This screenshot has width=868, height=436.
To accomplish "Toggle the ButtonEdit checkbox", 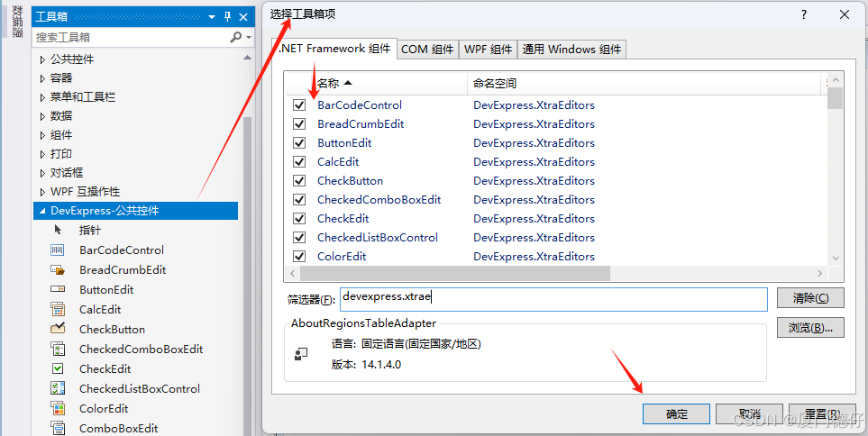I will click(x=299, y=142).
